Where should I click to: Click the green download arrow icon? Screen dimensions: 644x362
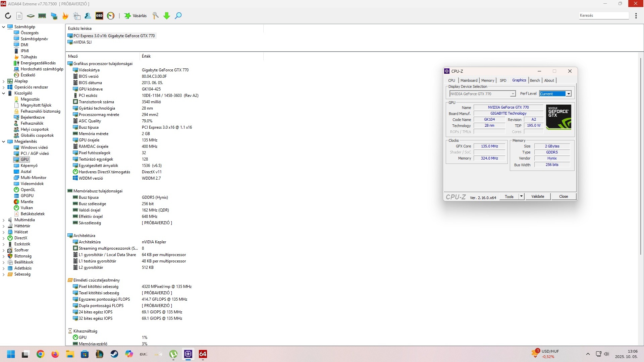point(167,16)
